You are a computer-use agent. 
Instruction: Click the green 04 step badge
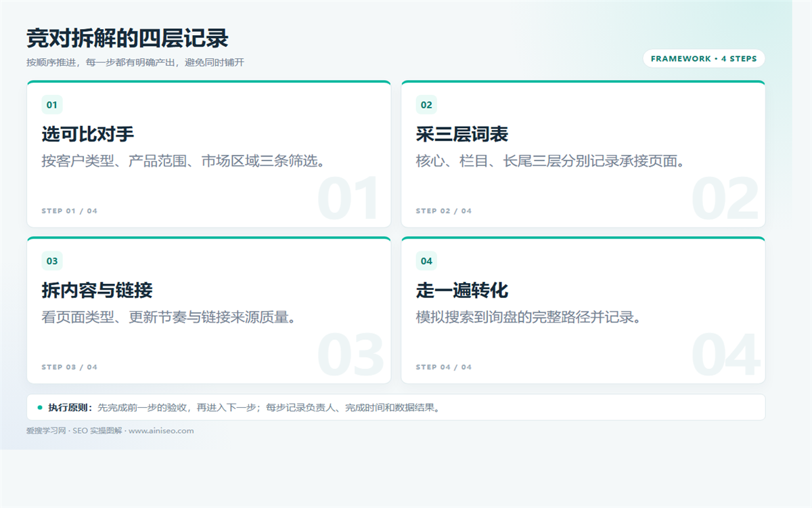tap(426, 261)
